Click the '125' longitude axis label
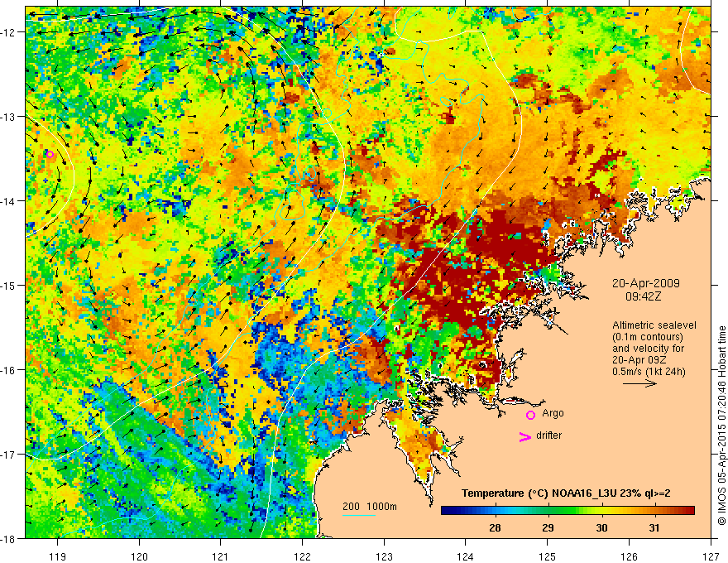 click(548, 556)
